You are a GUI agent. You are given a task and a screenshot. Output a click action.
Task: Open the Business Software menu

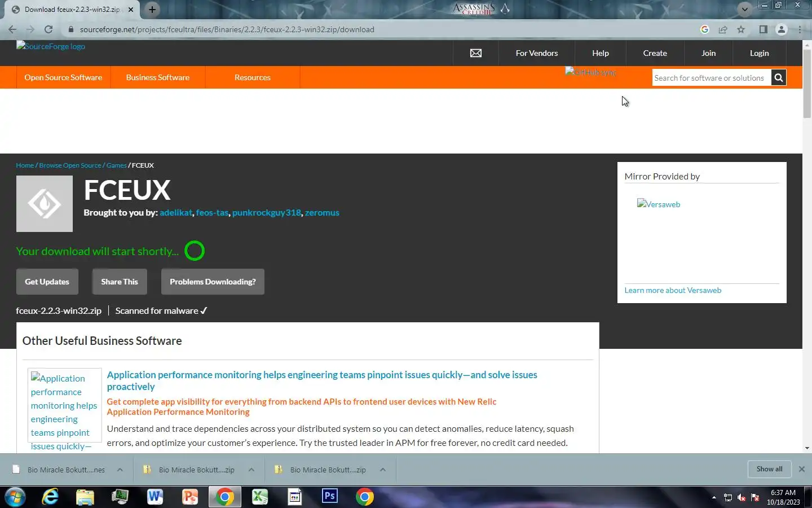[x=158, y=77]
